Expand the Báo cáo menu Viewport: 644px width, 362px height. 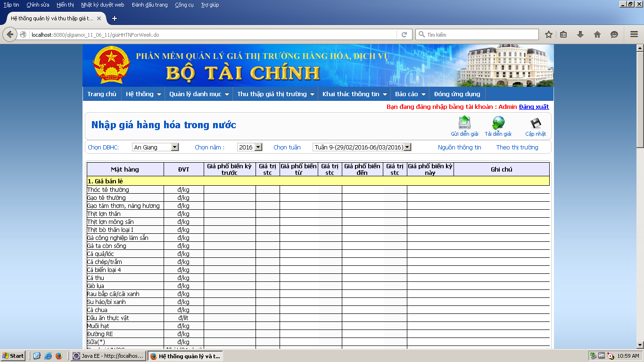pyautogui.click(x=410, y=94)
